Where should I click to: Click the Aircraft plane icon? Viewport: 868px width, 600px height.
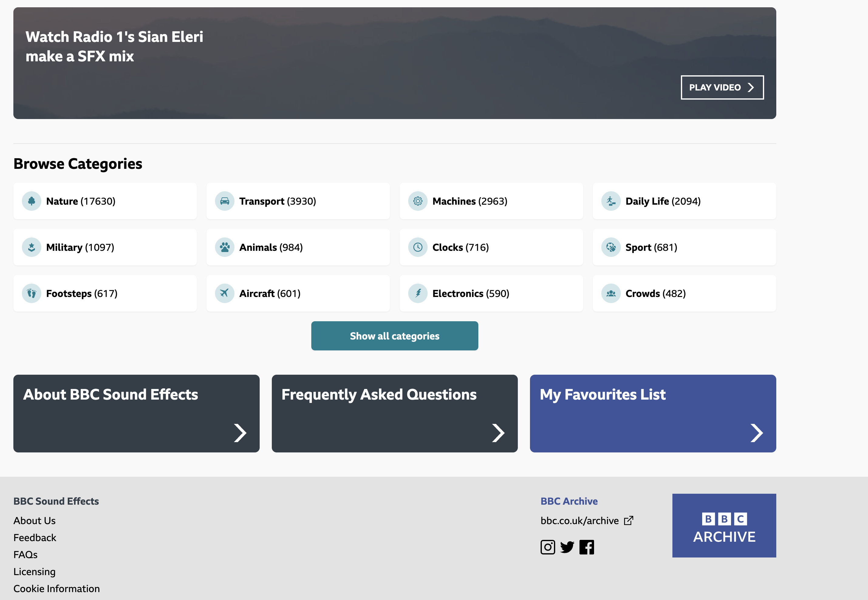pos(225,293)
